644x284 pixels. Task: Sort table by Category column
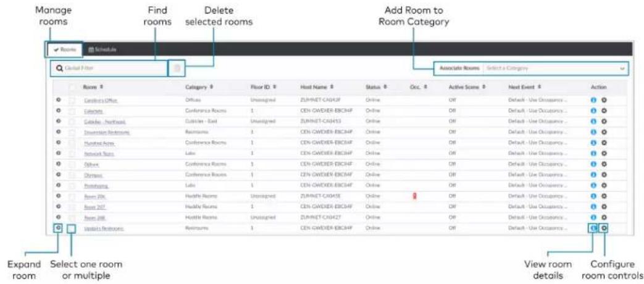coord(199,88)
